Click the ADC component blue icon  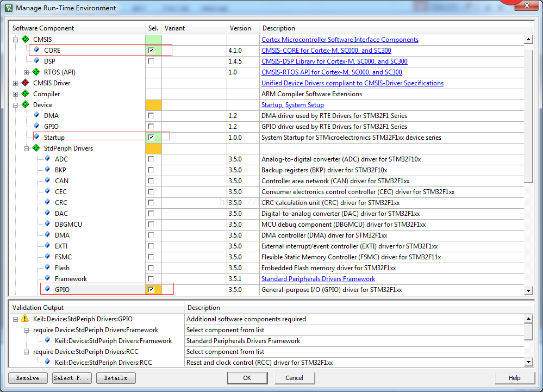pyautogui.click(x=47, y=159)
